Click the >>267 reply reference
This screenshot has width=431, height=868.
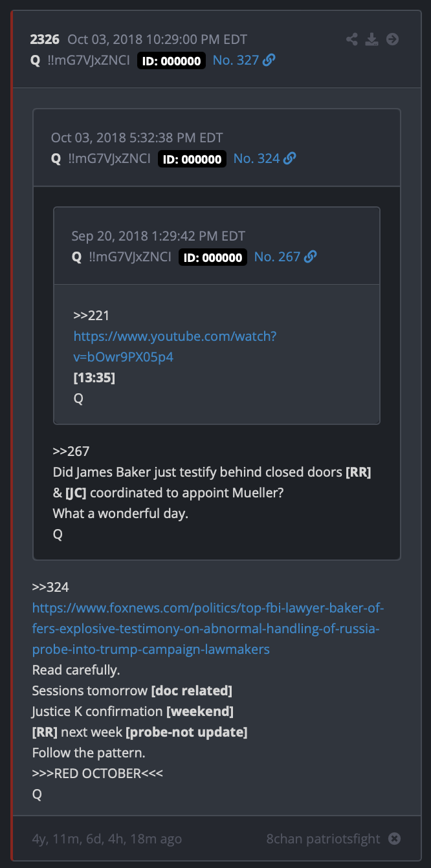coord(71,451)
